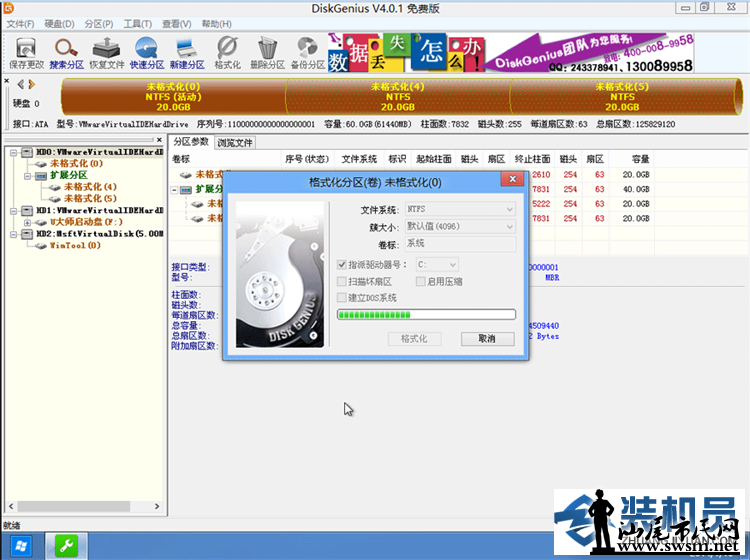750x560 pixels.
Task: Collapse the HD2 tree node
Action: (x=13, y=234)
